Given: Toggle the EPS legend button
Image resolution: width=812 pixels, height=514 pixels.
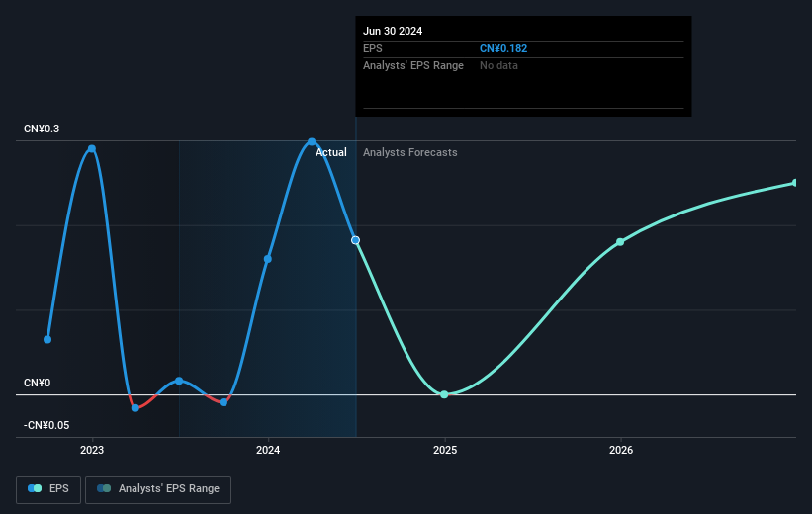Looking at the screenshot, I should click(x=48, y=489).
